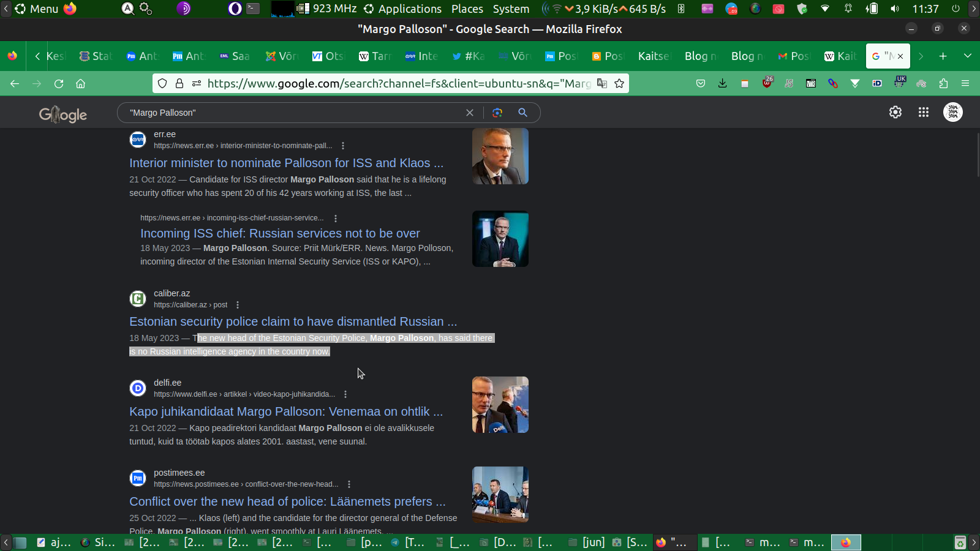980x551 pixels.
Task: Open "Estonian security police claim" result
Action: point(293,321)
